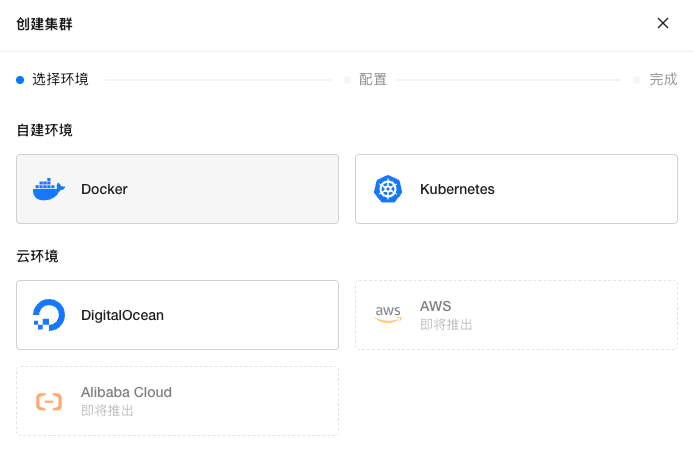694x456 pixels.
Task: Click 即将推出 under Alibaba Cloud
Action: point(107,411)
